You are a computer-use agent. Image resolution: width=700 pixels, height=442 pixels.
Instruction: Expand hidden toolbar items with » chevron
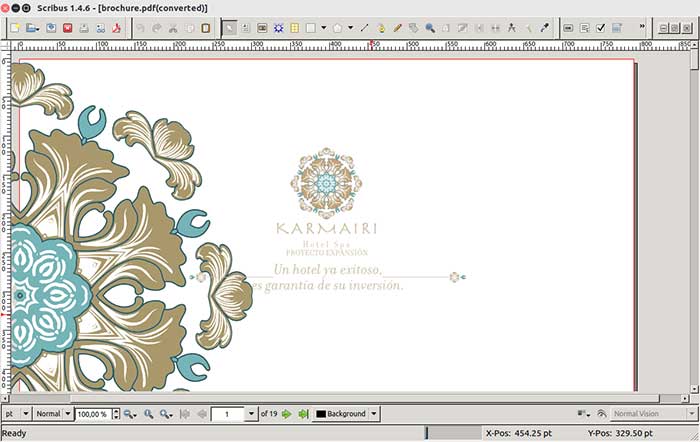642,27
